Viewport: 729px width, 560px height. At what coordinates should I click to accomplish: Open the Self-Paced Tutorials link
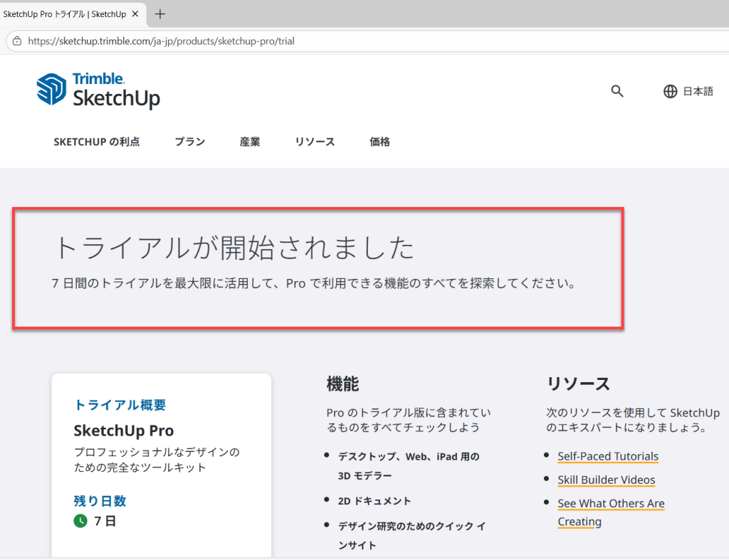607,456
